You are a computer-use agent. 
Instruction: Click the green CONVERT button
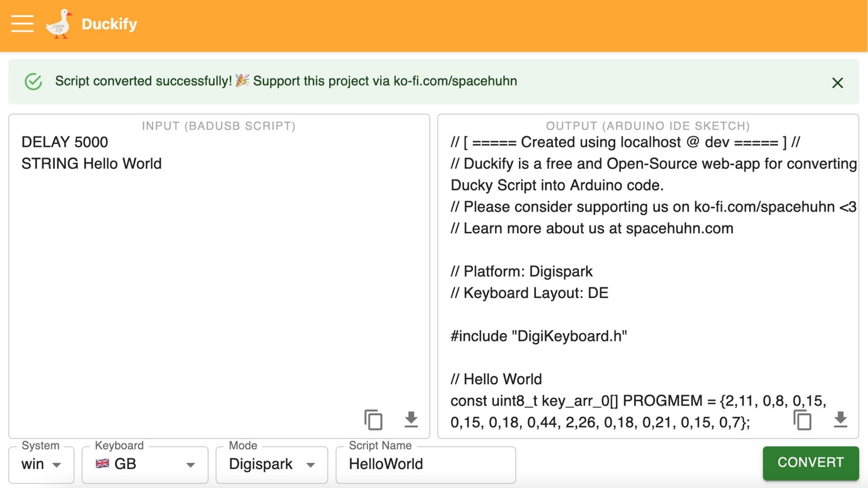[811, 463]
